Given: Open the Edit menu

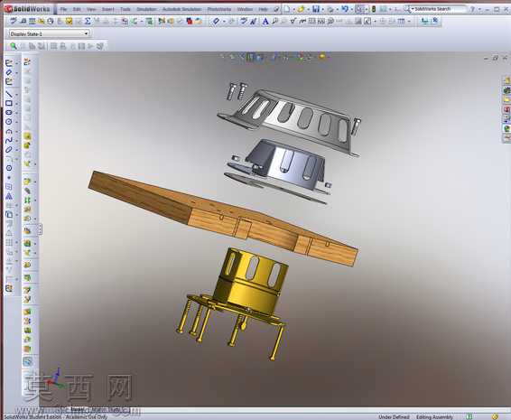Looking at the screenshot, I should point(77,9).
